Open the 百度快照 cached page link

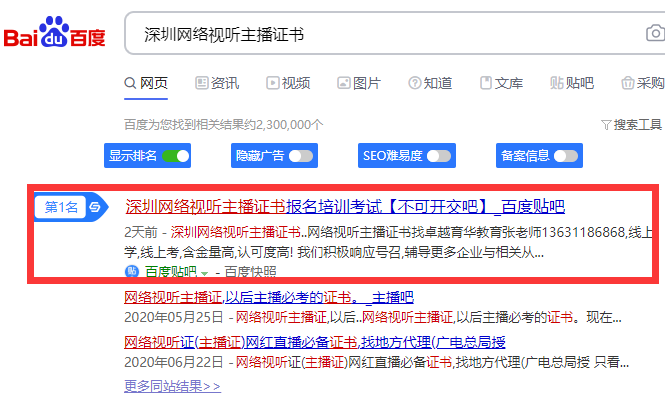coord(250,272)
